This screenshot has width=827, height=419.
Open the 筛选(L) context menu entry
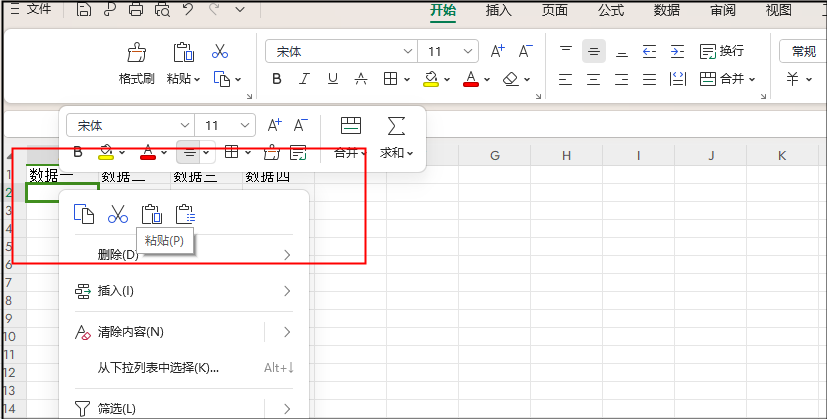coord(184,408)
